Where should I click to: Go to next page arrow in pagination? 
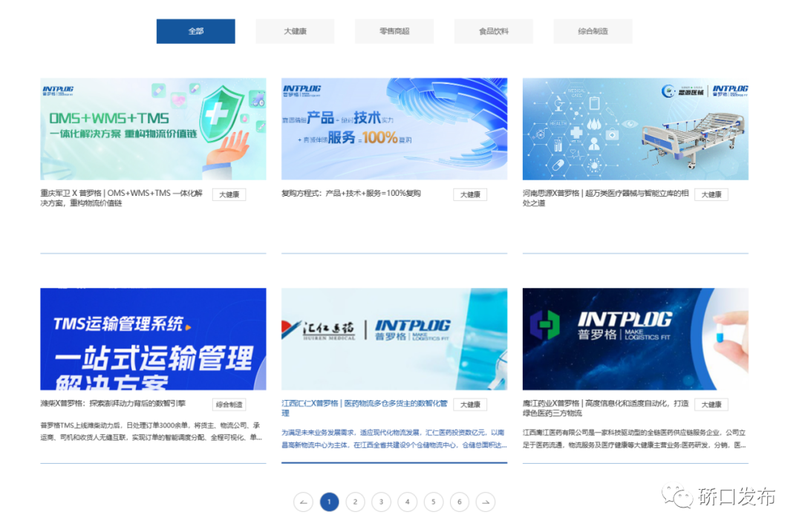click(485, 502)
